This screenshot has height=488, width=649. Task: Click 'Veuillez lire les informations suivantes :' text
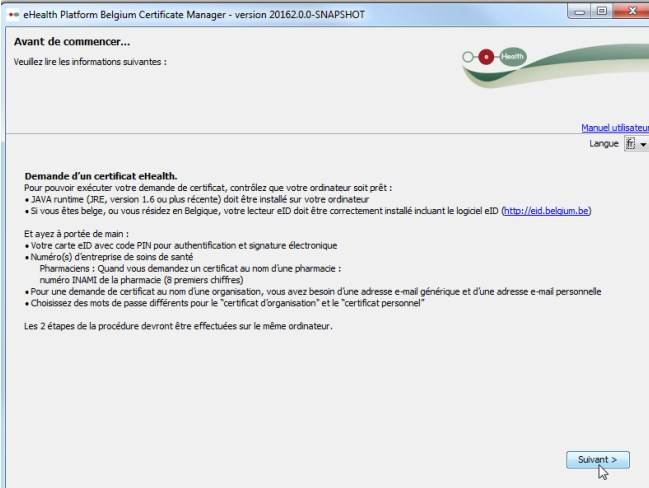(x=90, y=62)
